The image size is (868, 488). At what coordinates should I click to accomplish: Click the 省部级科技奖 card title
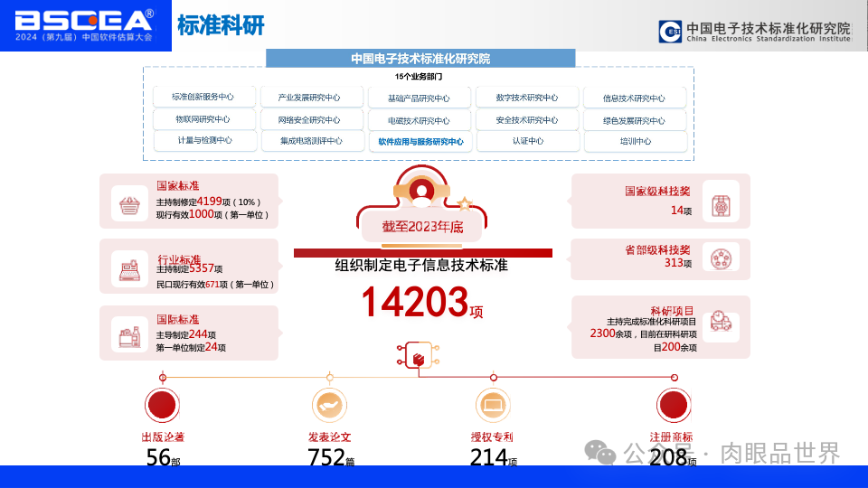coord(657,249)
